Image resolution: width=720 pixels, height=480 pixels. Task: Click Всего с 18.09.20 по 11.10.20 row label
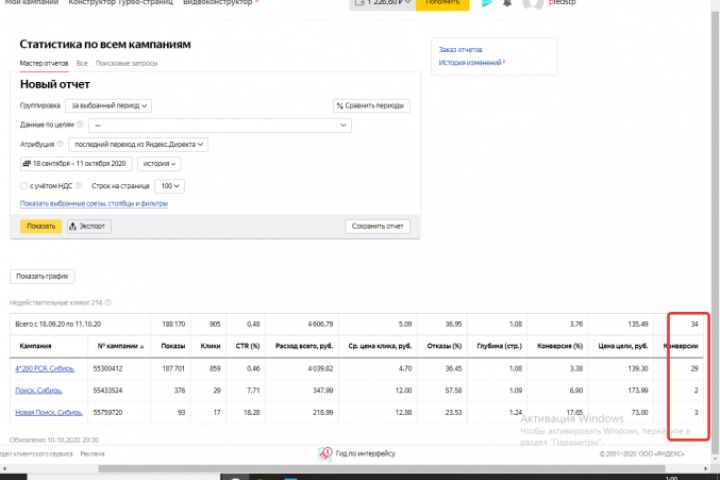(x=58, y=324)
